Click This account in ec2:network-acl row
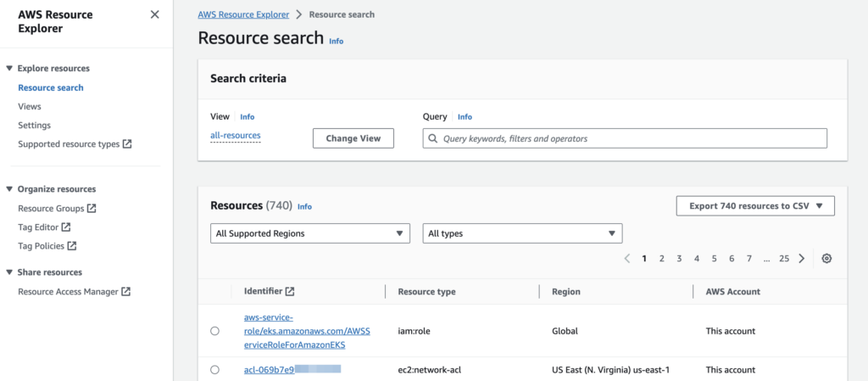The width and height of the screenshot is (868, 381). (730, 370)
